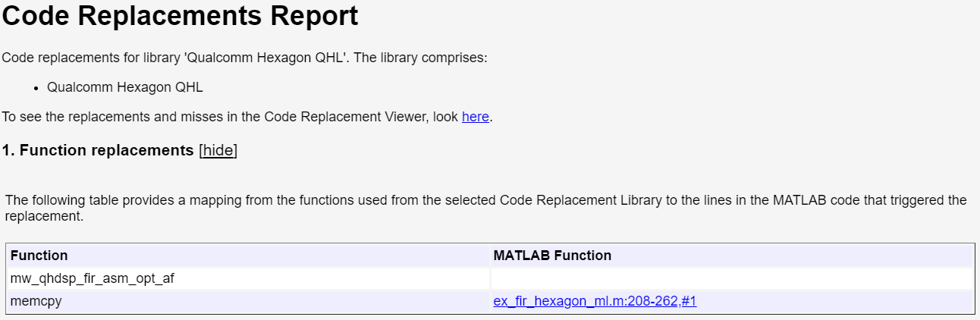The height and width of the screenshot is (320, 980).
Task: Click the MATLAB Function column header
Action: [552, 256]
